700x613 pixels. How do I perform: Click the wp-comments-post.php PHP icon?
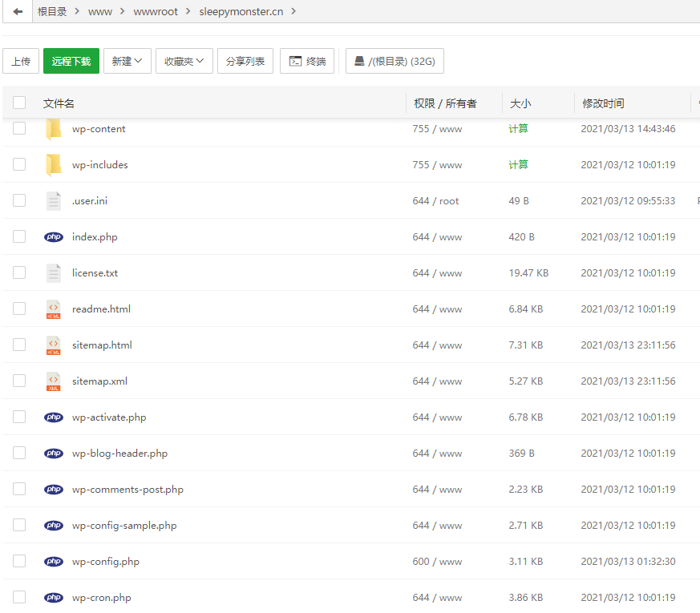coord(54,490)
